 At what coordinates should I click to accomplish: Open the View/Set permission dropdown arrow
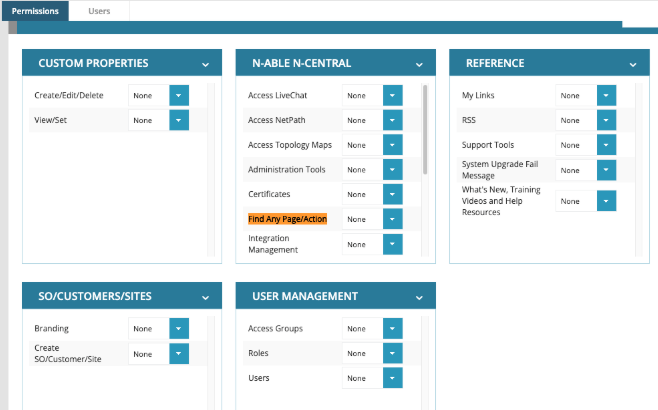(x=179, y=120)
